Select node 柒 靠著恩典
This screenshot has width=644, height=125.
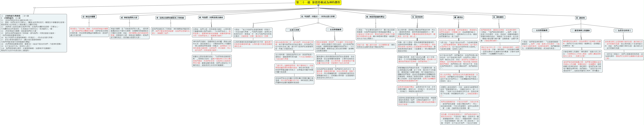click(x=418, y=17)
